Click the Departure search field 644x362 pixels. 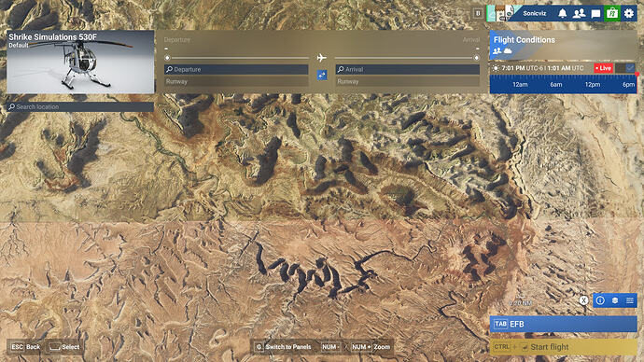coord(236,69)
